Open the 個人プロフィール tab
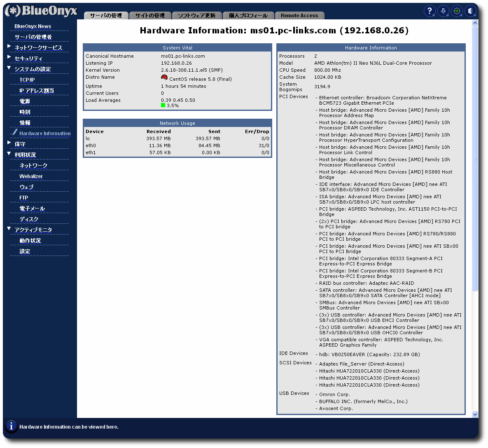The width and height of the screenshot is (488, 448). [x=248, y=16]
